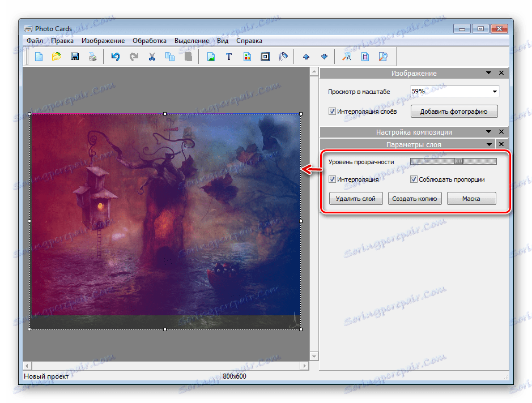Move layer up with the up arrow icon

tap(306, 57)
